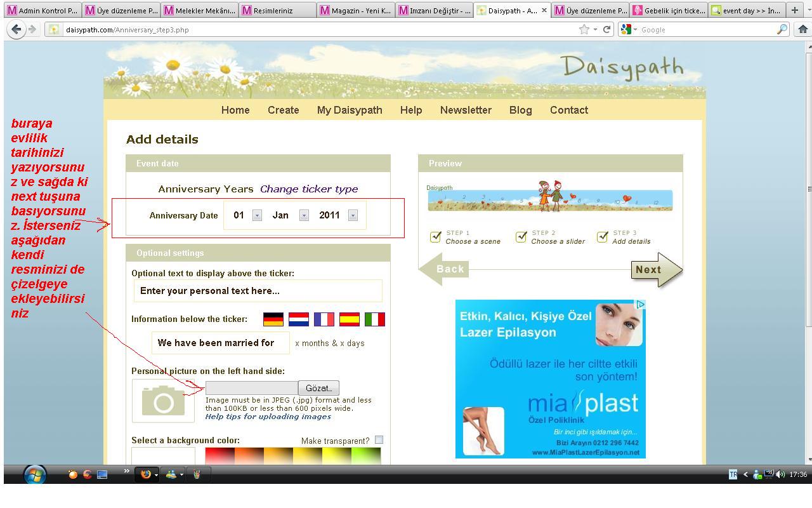
Task: Enable the Make transparent checkbox
Action: (379, 440)
